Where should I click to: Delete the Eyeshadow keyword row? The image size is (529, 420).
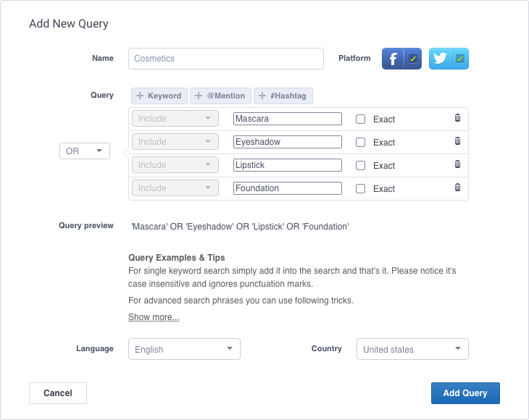click(x=457, y=141)
